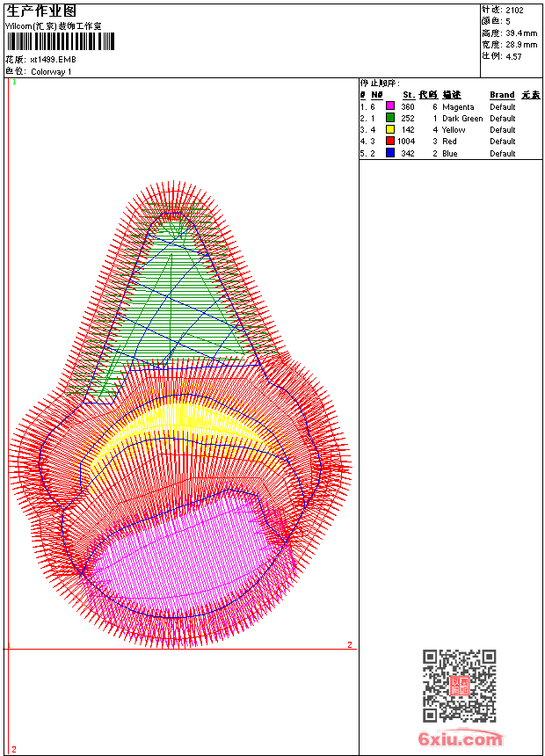Viewport: 545px width, 756px height.
Task: Select the Yellow color swatch
Action: [390, 130]
